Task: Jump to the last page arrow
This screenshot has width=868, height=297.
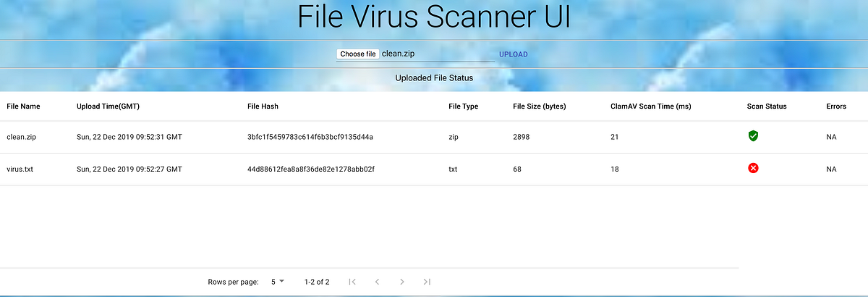Action: 427,282
